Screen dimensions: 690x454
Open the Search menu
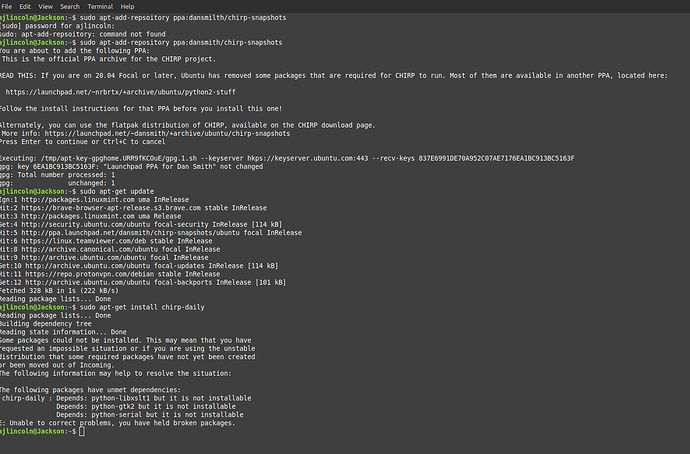[x=70, y=7]
